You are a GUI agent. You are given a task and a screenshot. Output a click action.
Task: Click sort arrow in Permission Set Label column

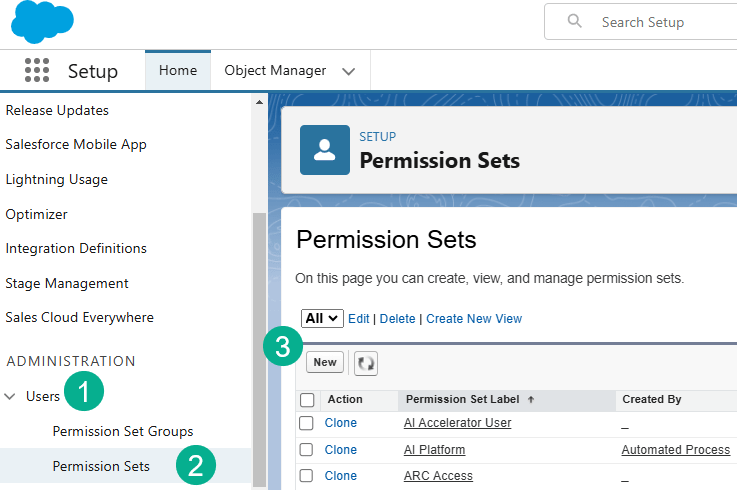pos(531,399)
